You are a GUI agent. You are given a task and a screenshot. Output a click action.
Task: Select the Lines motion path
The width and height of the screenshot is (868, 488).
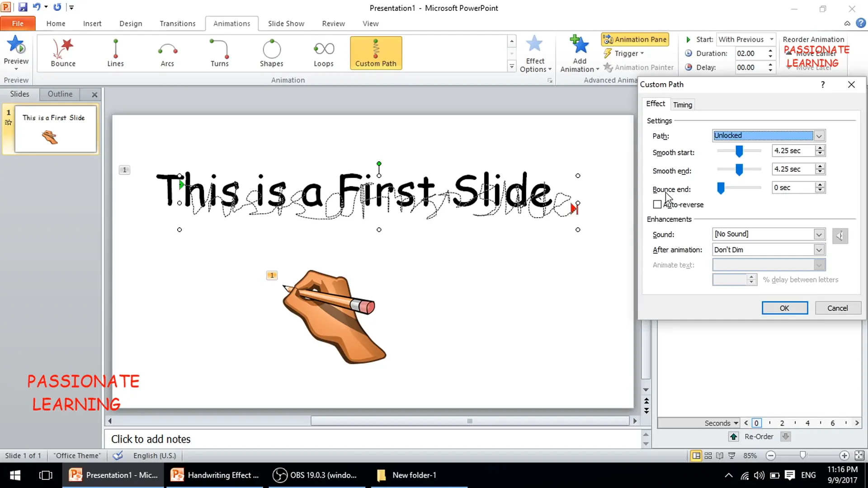(115, 53)
